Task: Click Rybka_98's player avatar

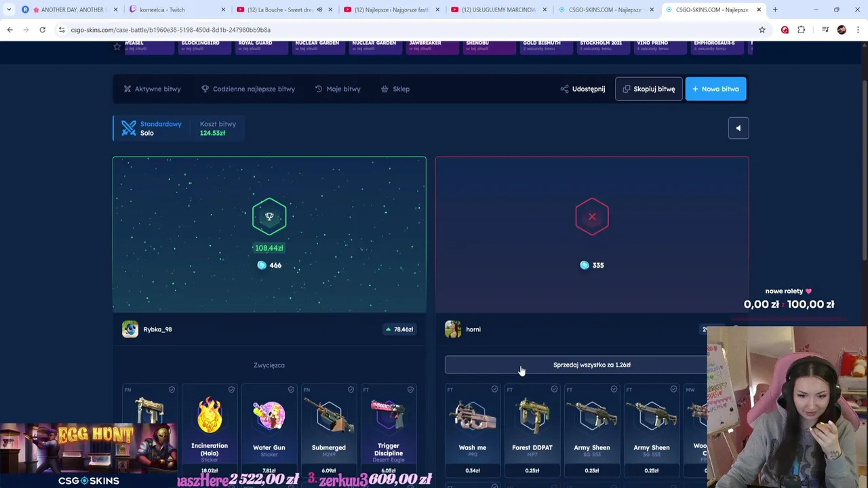Action: [x=130, y=329]
